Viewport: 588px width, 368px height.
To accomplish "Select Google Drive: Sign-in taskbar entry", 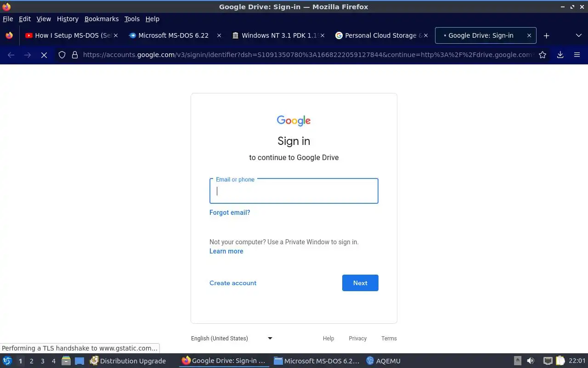I will (x=224, y=361).
